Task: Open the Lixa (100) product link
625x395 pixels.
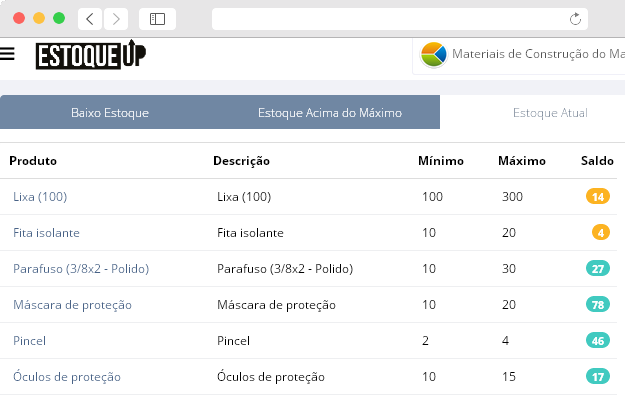Action: [x=40, y=197]
